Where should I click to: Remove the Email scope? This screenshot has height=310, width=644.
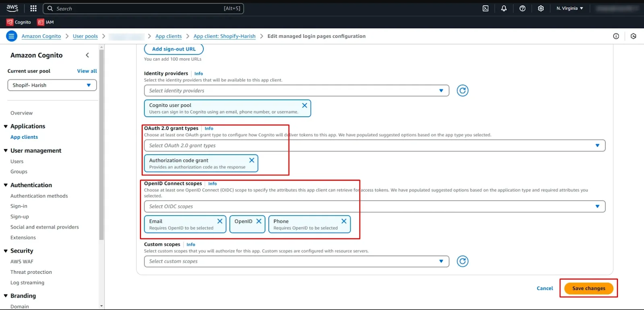point(220,221)
